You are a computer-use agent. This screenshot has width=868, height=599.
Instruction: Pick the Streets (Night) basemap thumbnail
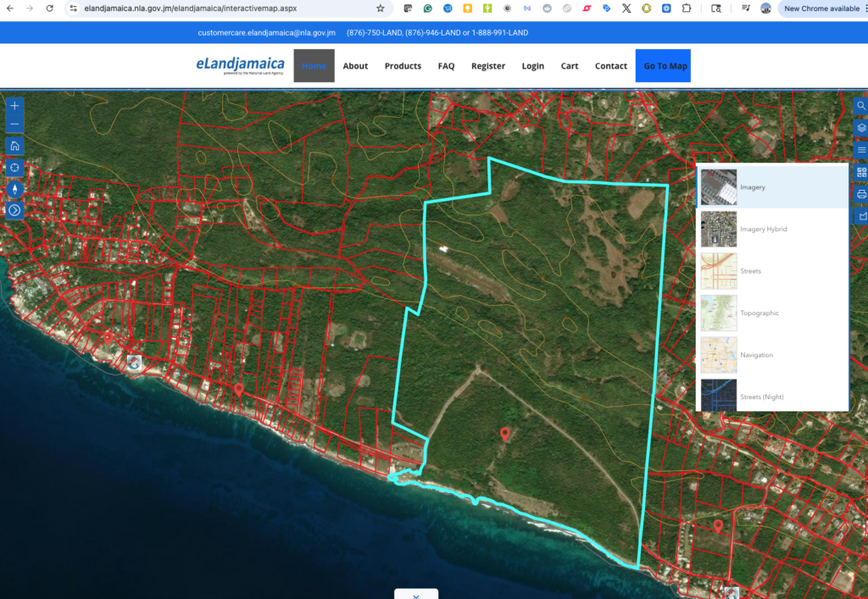(x=719, y=397)
